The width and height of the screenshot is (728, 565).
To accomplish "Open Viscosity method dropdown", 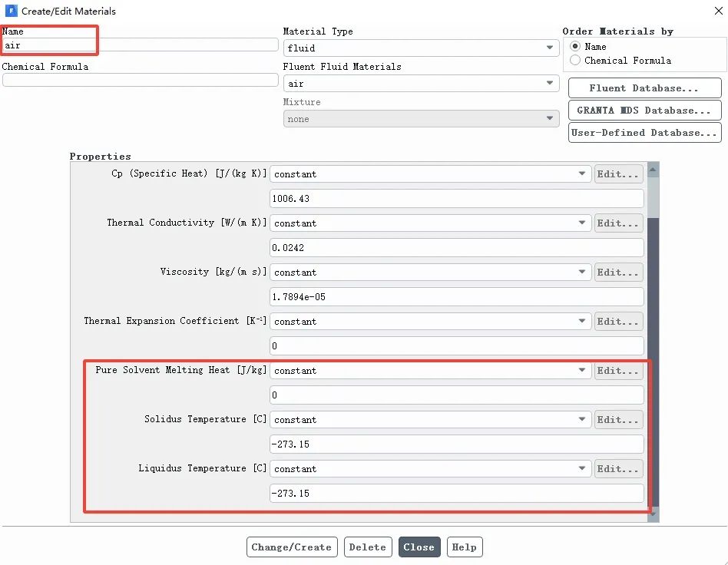I will point(430,273).
